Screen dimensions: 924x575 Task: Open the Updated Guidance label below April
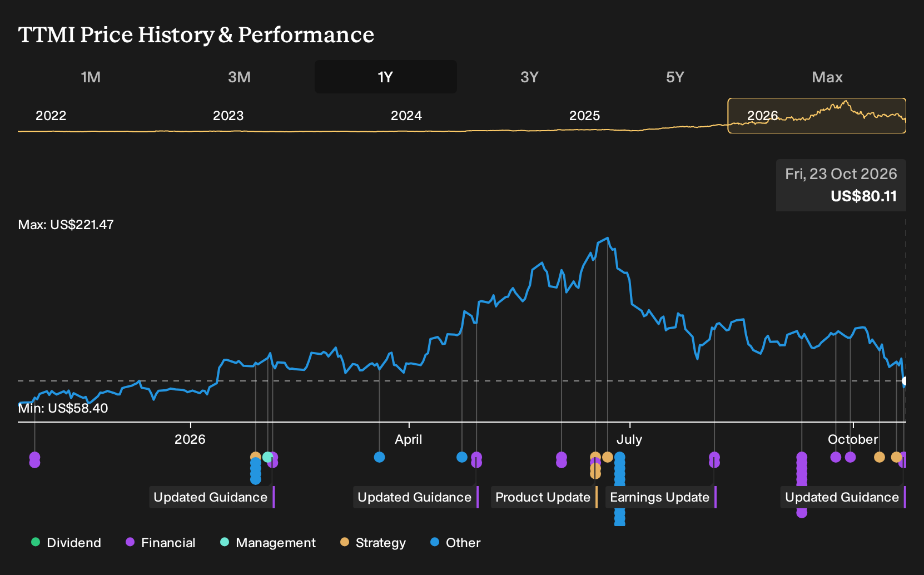click(x=416, y=497)
